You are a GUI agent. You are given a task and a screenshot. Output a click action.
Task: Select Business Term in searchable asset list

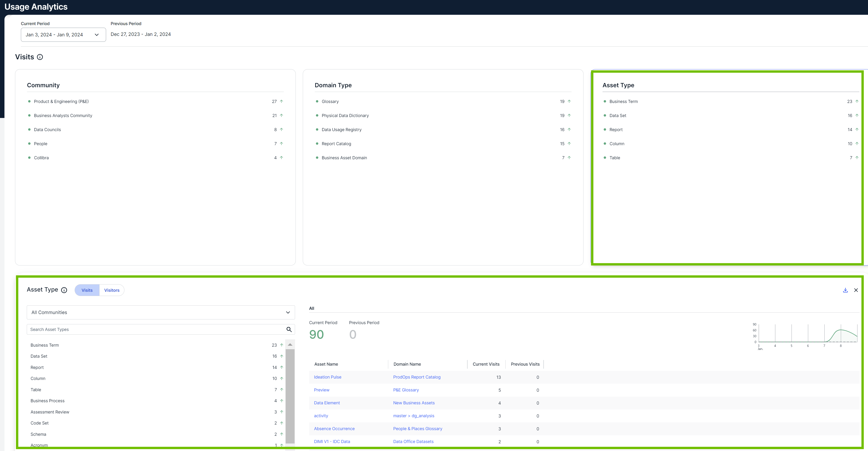(x=156, y=345)
